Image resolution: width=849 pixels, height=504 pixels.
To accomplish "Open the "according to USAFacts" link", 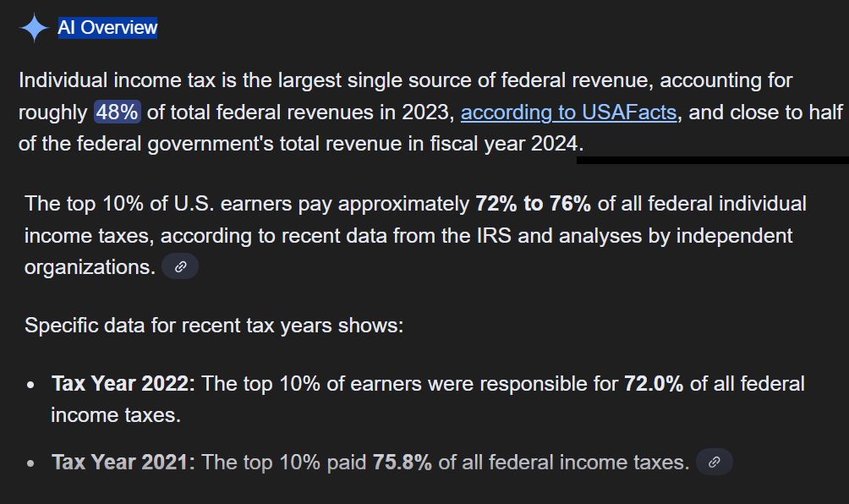I will point(568,112).
